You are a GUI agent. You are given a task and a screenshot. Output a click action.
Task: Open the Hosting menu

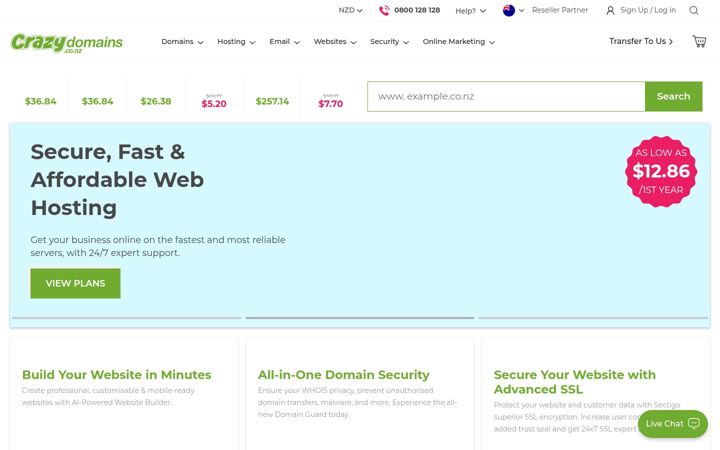tap(236, 41)
